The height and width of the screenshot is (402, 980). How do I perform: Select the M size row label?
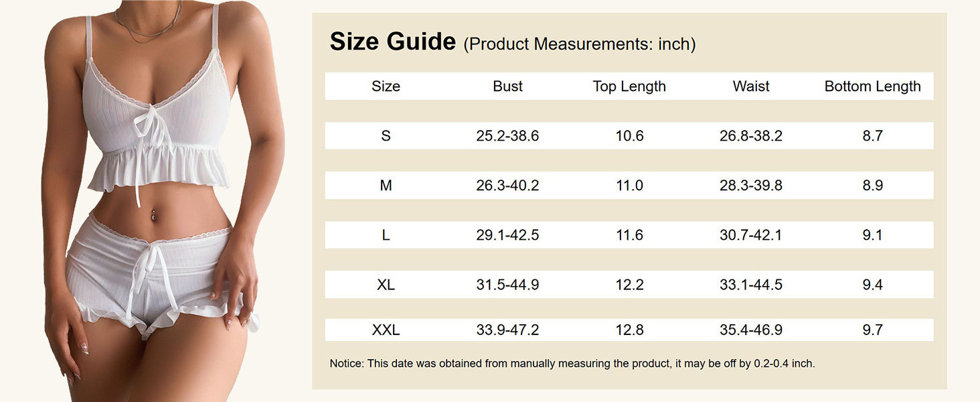point(386,186)
